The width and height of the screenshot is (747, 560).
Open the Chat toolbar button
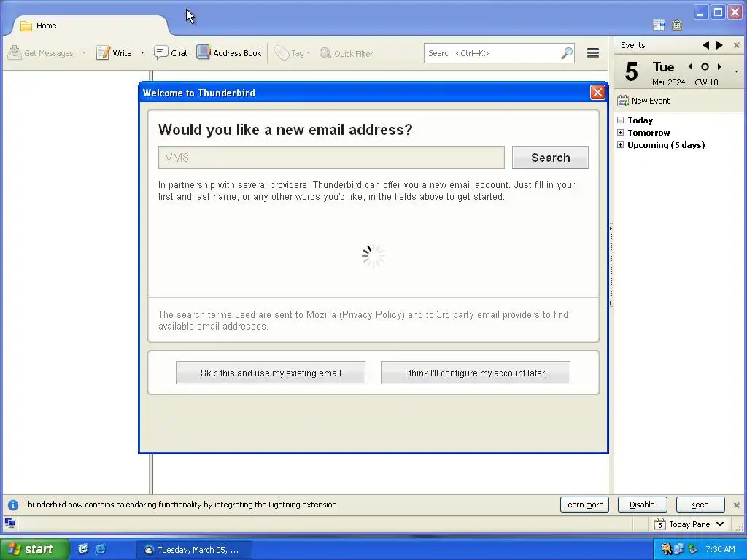point(171,52)
